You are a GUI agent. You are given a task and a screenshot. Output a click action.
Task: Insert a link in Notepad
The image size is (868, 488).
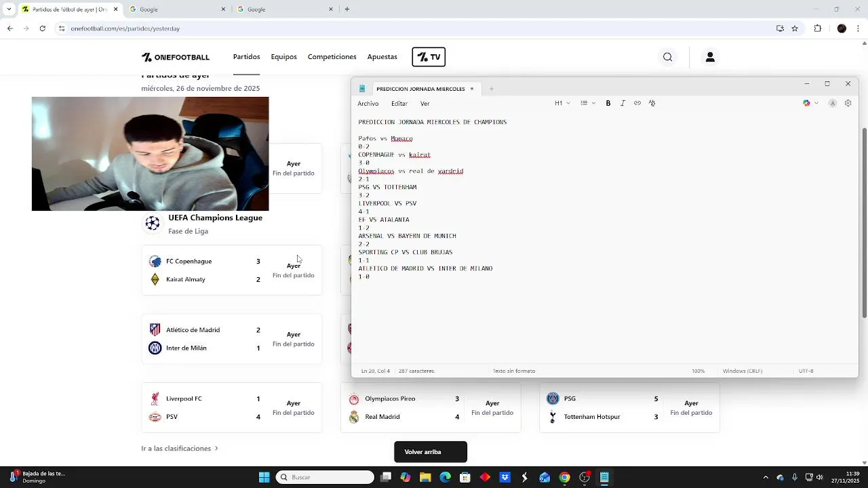tap(637, 103)
